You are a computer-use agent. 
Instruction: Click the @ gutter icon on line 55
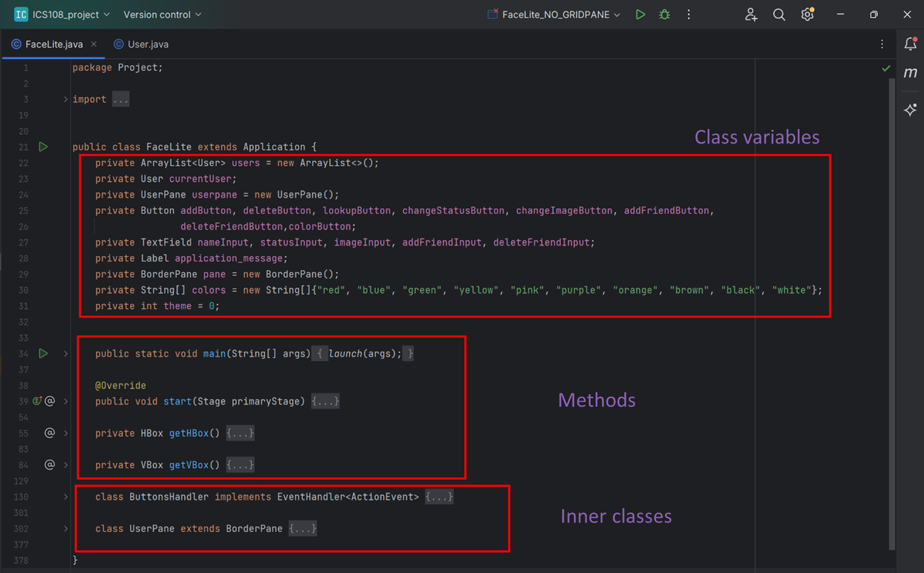click(x=50, y=433)
